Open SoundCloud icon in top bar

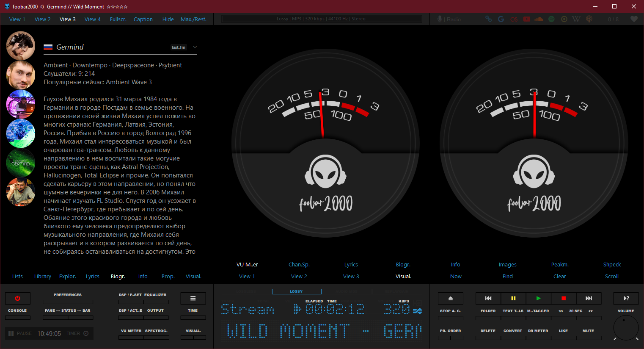tap(539, 19)
